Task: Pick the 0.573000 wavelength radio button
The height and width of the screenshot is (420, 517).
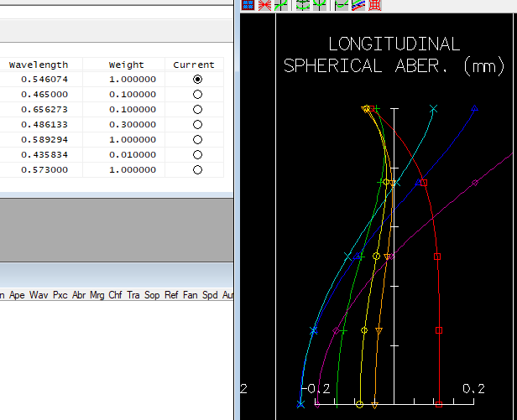Action: pos(197,170)
